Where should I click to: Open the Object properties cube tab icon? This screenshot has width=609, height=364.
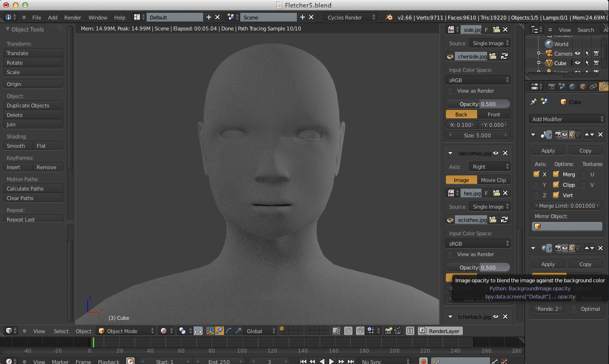pyautogui.click(x=583, y=86)
